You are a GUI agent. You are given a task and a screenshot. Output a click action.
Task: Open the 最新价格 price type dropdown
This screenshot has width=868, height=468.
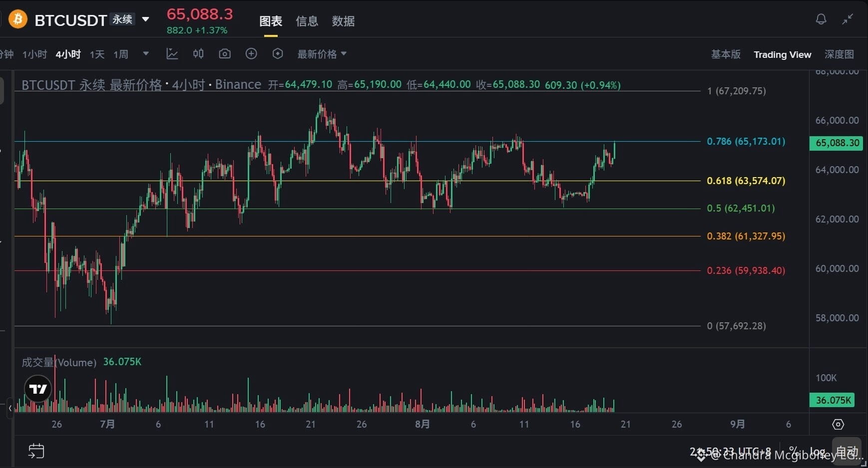pyautogui.click(x=322, y=54)
